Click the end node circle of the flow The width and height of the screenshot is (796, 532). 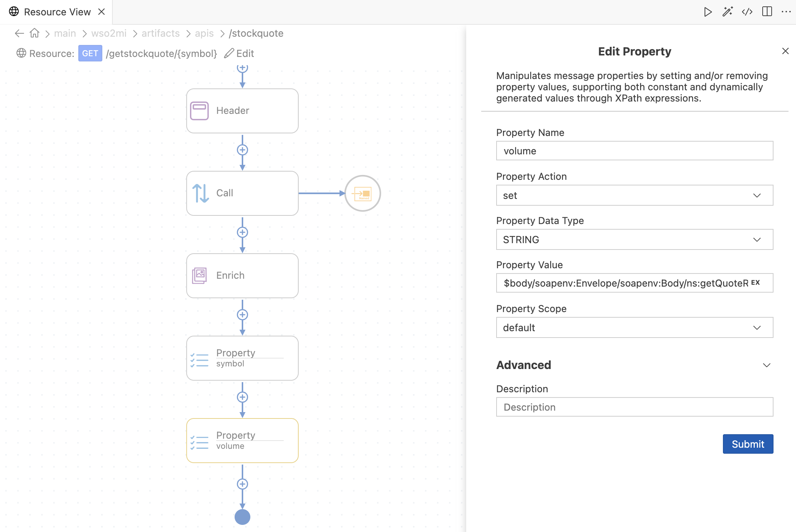[242, 517]
